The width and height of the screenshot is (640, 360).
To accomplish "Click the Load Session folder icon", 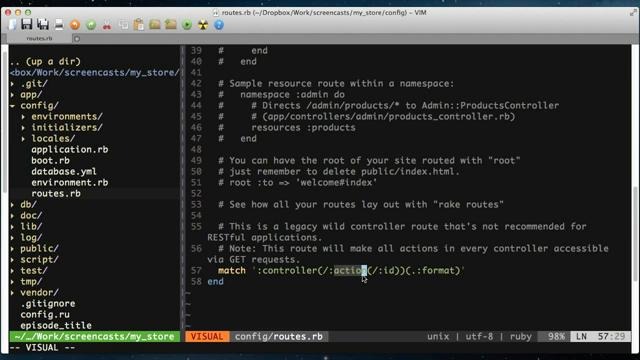I will point(155,24).
